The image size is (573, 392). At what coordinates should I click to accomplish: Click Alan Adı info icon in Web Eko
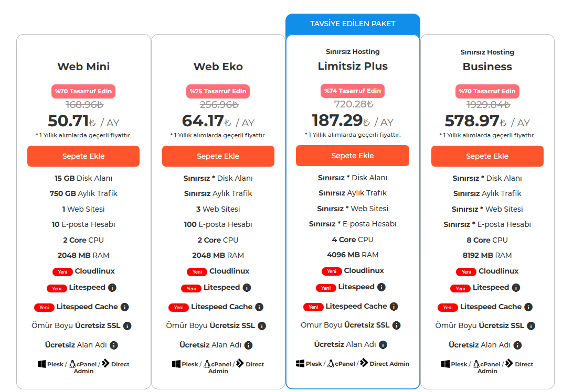click(x=249, y=345)
